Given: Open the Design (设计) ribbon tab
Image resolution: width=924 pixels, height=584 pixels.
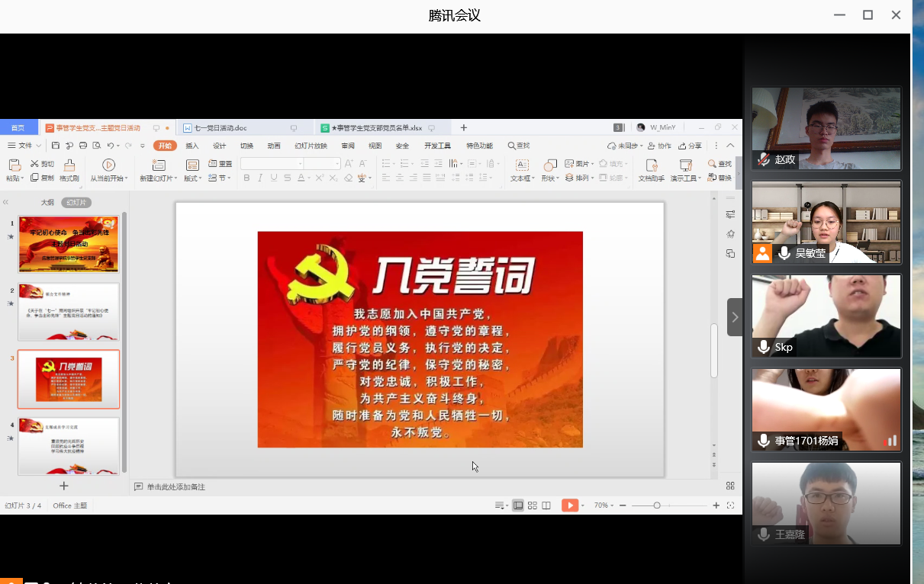Looking at the screenshot, I should tap(219, 146).
